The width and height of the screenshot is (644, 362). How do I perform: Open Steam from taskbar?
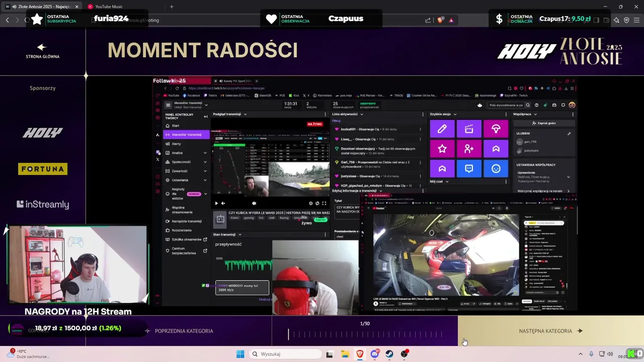(389, 354)
